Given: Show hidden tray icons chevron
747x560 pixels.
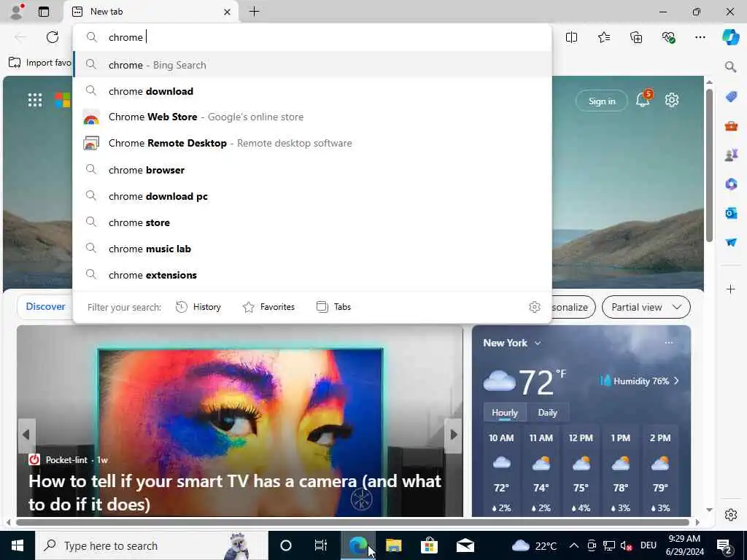Looking at the screenshot, I should click(x=574, y=545).
